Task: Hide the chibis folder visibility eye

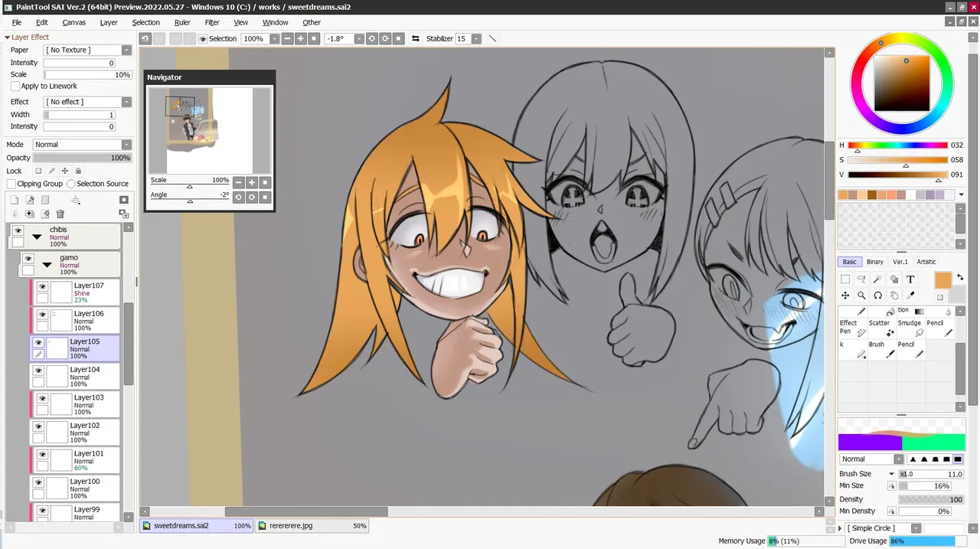Action: pos(18,230)
